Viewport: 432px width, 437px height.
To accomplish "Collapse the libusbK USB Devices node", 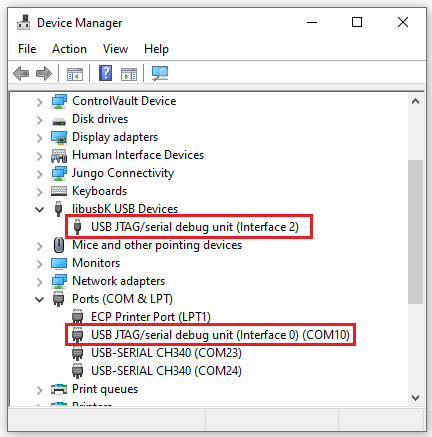I will click(x=40, y=210).
